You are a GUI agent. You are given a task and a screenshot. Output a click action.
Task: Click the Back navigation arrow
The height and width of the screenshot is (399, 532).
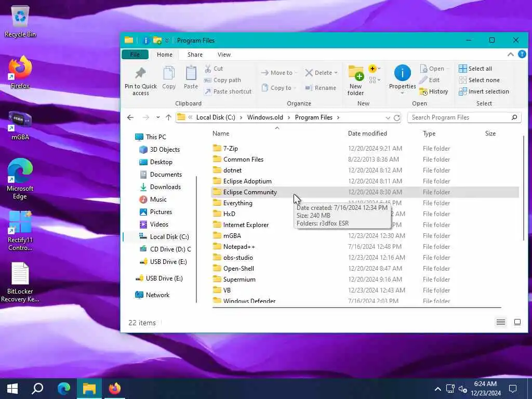click(130, 117)
